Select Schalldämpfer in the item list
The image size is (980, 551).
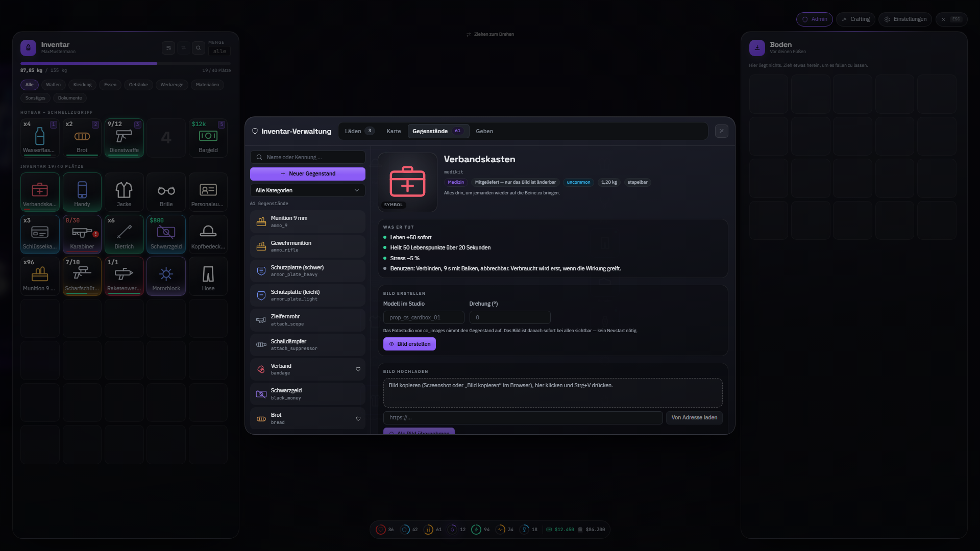[308, 345]
